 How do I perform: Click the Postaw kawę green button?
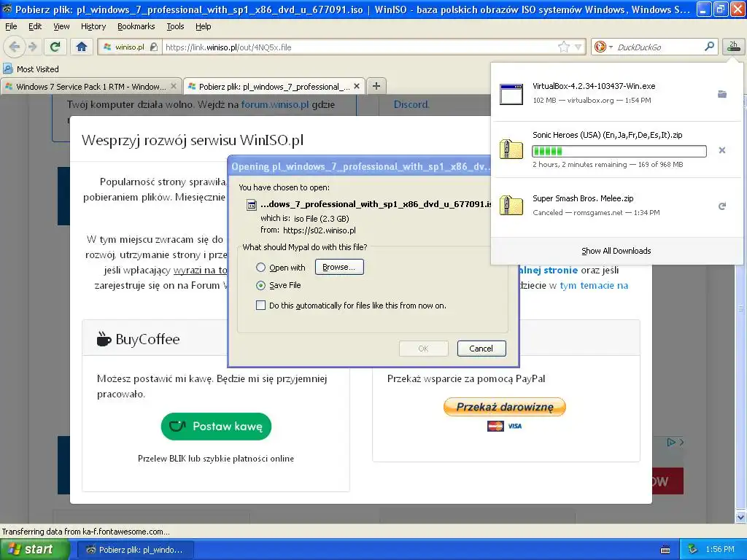[x=216, y=426]
